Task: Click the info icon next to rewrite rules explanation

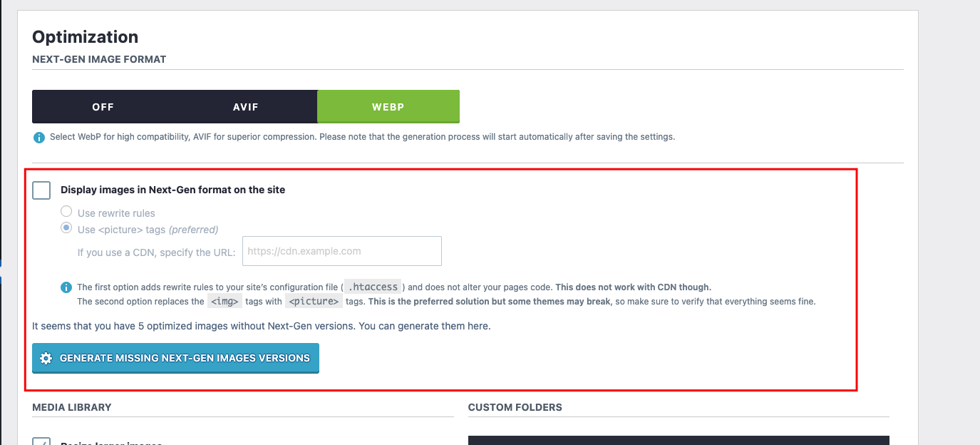Action: [x=66, y=287]
